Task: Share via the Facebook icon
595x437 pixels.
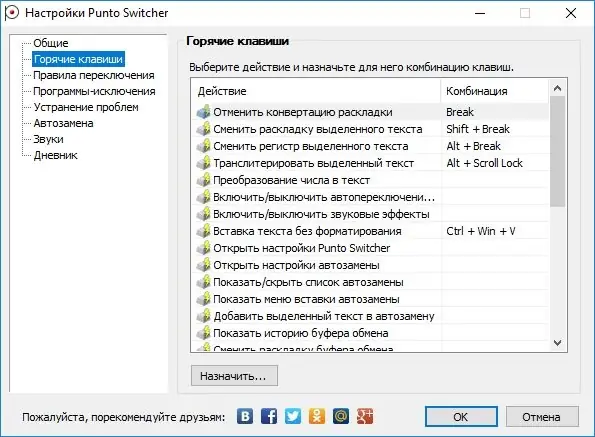Action: pos(269,417)
